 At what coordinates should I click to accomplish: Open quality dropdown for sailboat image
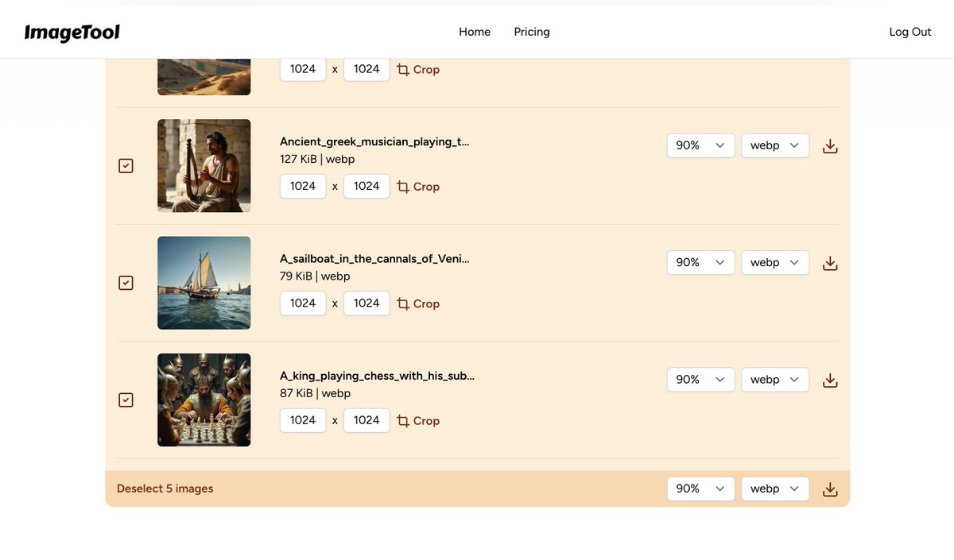pos(700,262)
